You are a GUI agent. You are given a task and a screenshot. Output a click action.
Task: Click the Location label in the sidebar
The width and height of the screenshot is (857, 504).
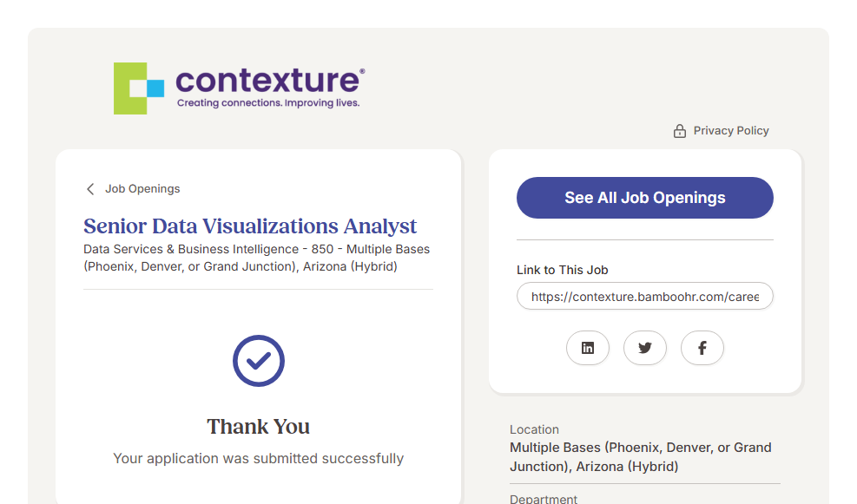534,429
